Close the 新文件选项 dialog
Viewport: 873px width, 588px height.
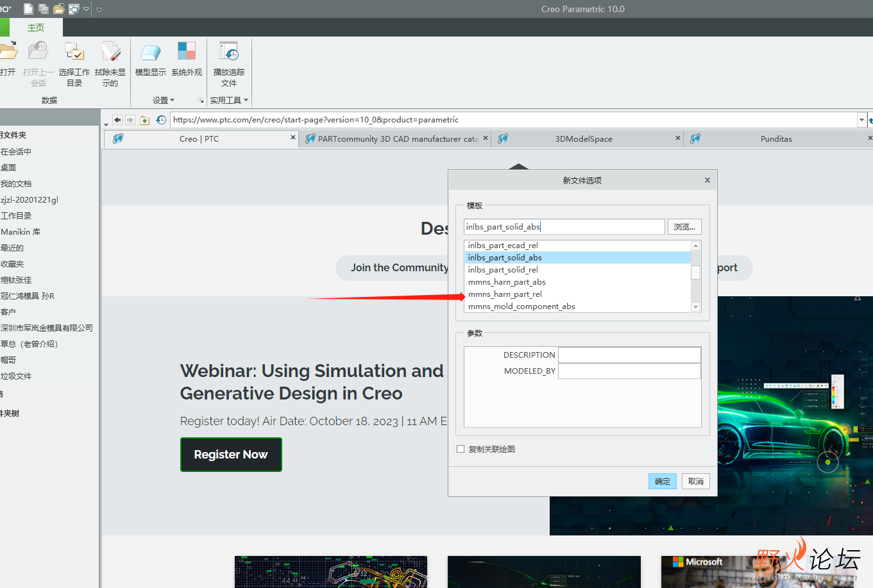(708, 180)
